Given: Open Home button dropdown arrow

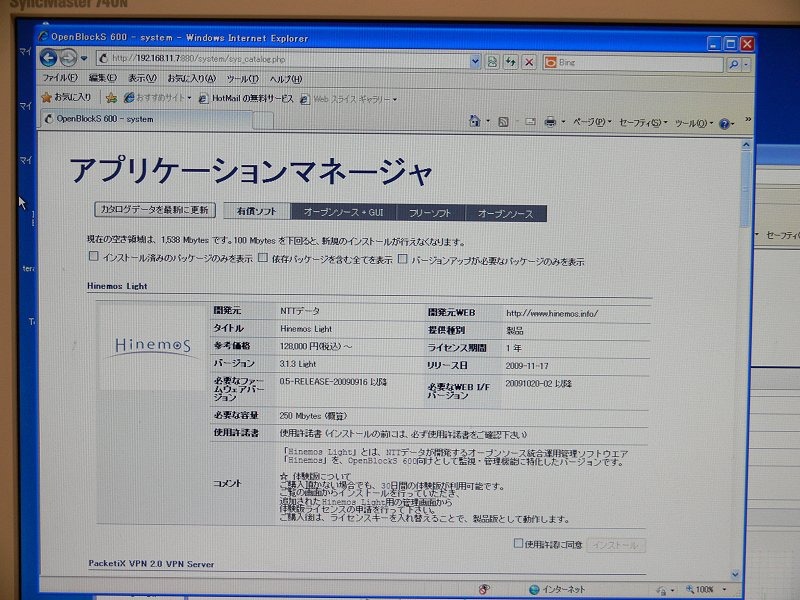Looking at the screenshot, I should (x=488, y=121).
